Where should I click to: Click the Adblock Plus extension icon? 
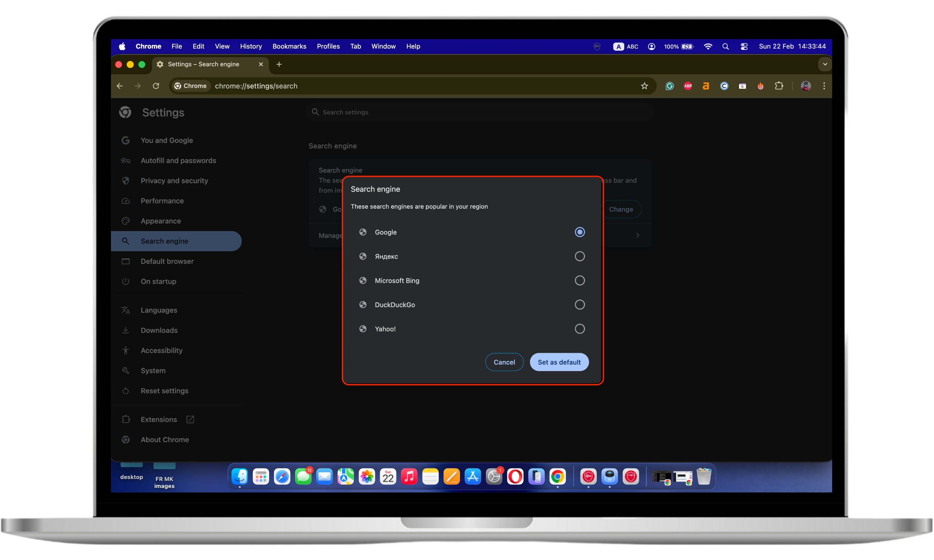tap(688, 86)
